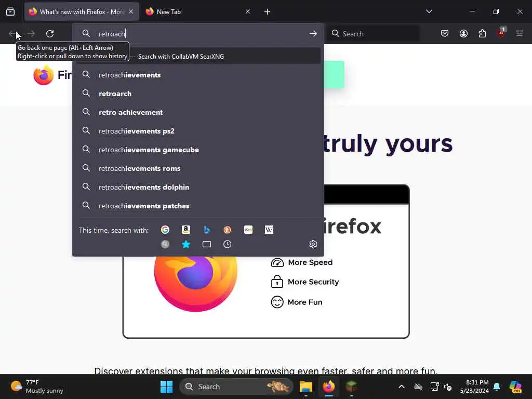The width and height of the screenshot is (532, 399).
Task: Click the Firefox taskbar icon
Action: click(x=328, y=387)
